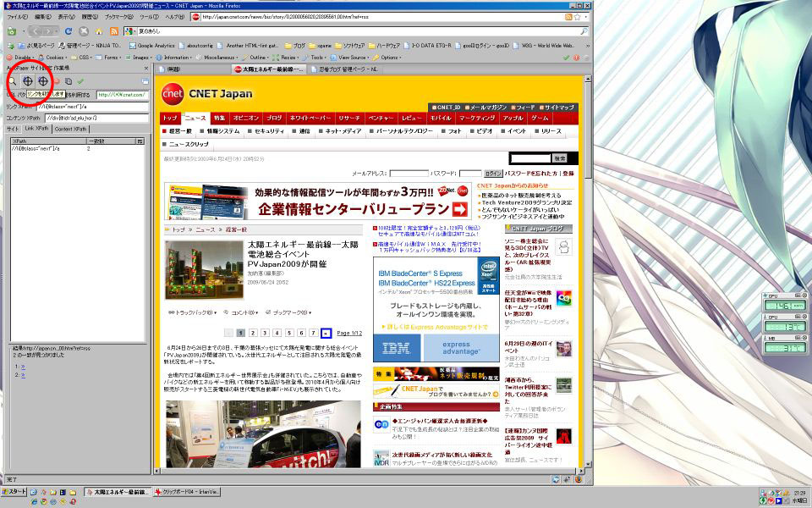Click the red stop icon in AutoPager toolbar
This screenshot has width=812, height=508.
57,81
